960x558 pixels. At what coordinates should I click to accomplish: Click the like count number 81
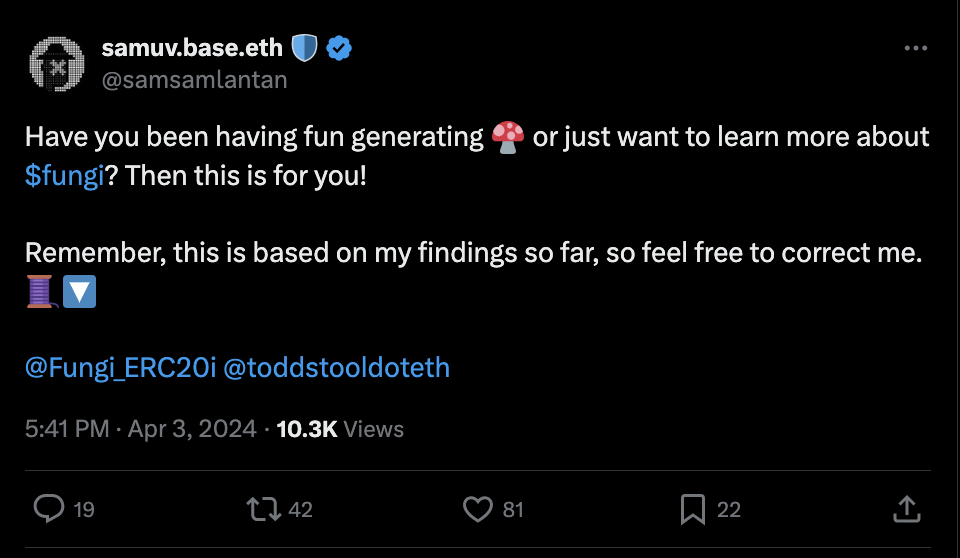(x=513, y=510)
